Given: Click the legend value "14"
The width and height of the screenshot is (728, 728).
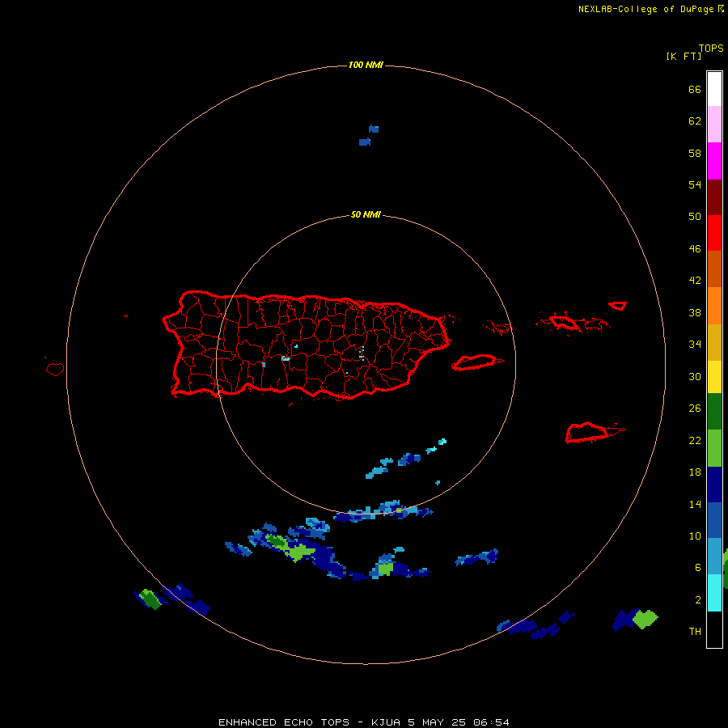Looking at the screenshot, I should tap(695, 504).
